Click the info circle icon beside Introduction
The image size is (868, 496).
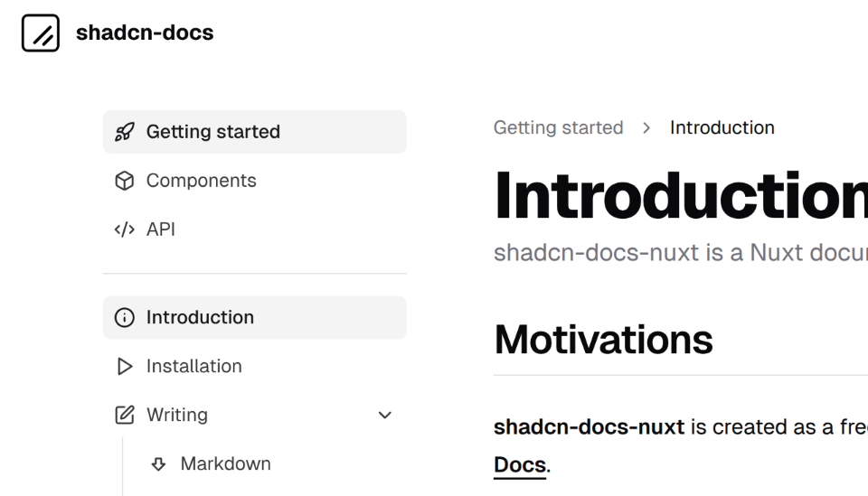click(x=125, y=318)
